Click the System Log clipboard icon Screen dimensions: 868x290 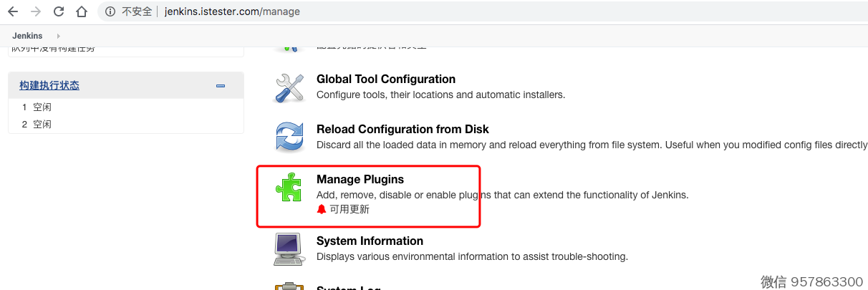289,286
